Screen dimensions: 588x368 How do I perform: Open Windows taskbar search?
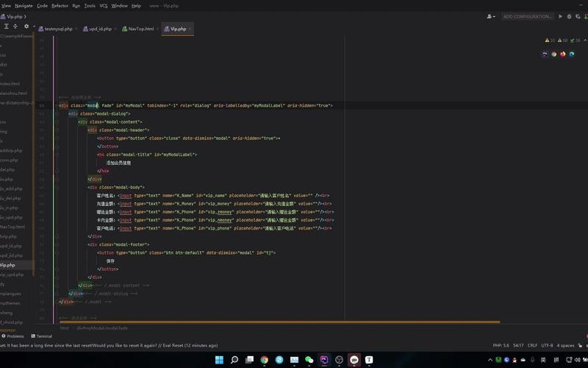coord(234,360)
